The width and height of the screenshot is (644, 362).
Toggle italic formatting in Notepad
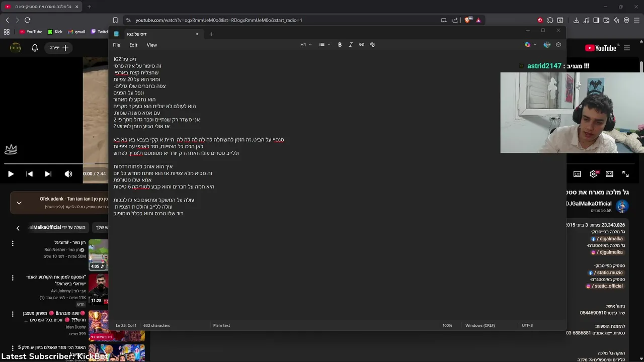click(x=351, y=45)
